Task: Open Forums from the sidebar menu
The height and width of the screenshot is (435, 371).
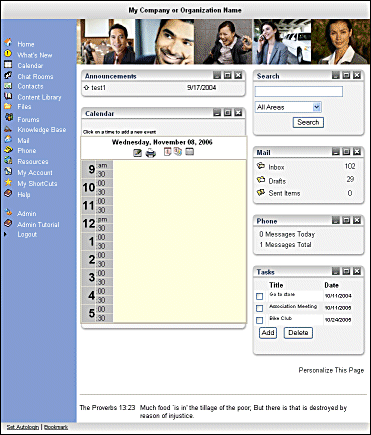Action: [28, 119]
